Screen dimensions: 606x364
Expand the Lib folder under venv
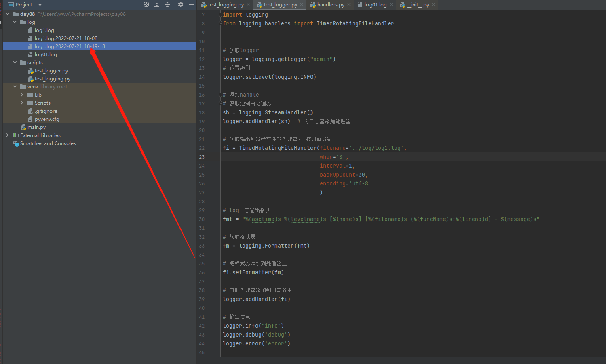22,95
